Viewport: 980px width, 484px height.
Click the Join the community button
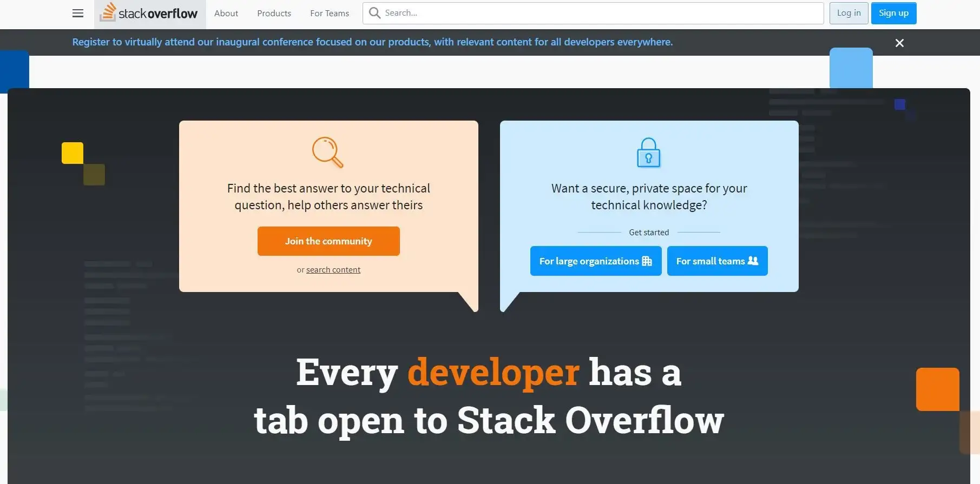328,241
